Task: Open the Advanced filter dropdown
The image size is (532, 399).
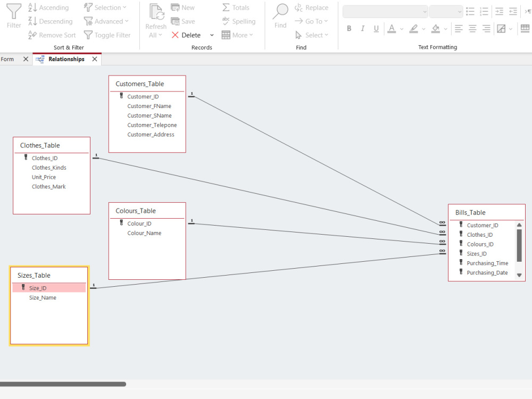Action: coord(106,21)
